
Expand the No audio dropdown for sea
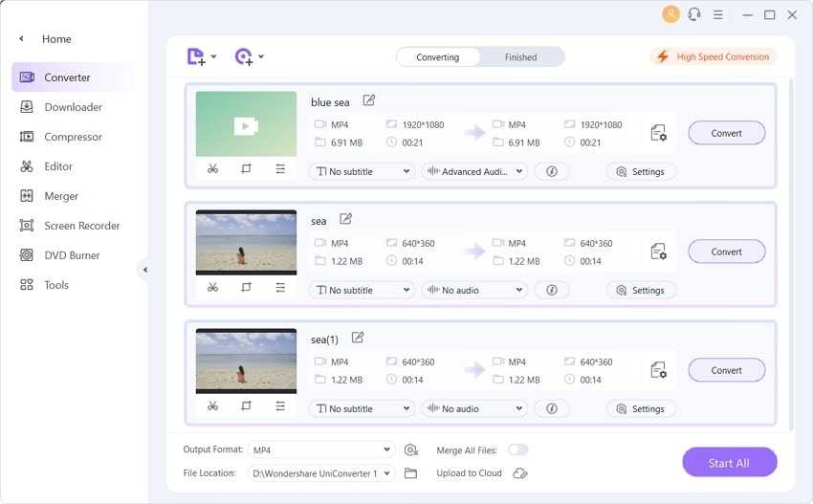(474, 290)
